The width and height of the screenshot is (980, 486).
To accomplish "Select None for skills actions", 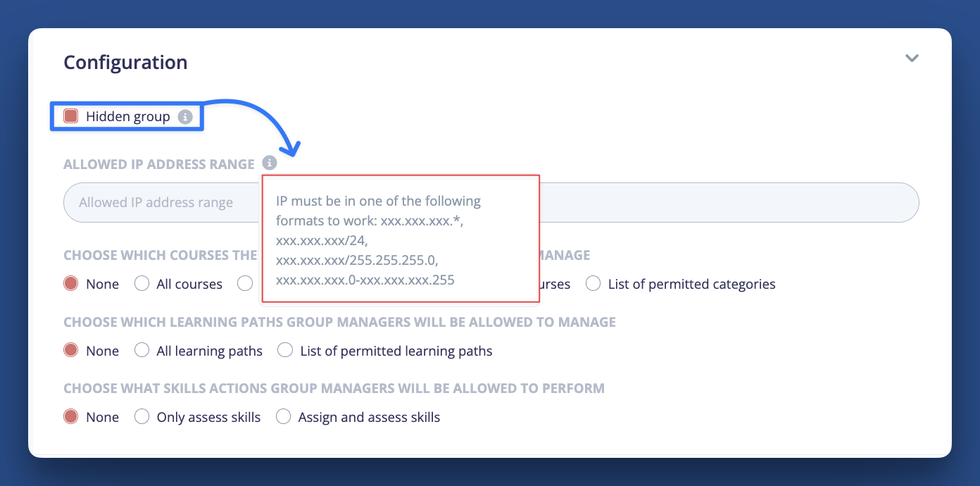I will pyautogui.click(x=70, y=416).
